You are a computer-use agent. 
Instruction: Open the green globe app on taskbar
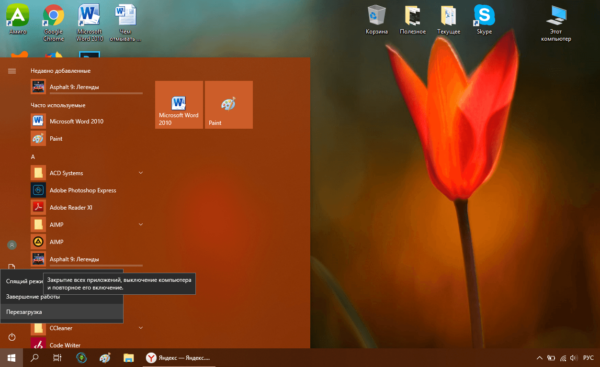click(81, 358)
